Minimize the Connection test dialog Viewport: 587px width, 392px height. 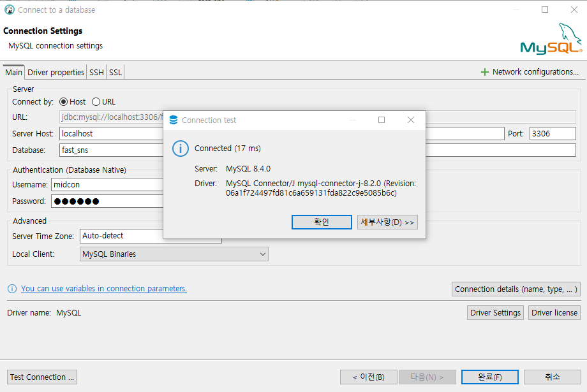click(x=353, y=120)
